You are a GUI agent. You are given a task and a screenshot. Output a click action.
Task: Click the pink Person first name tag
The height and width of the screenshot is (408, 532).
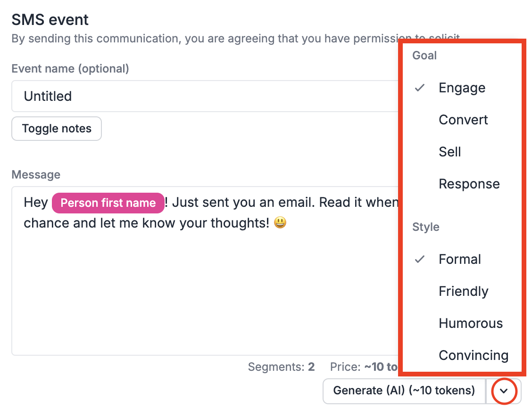[x=108, y=203]
